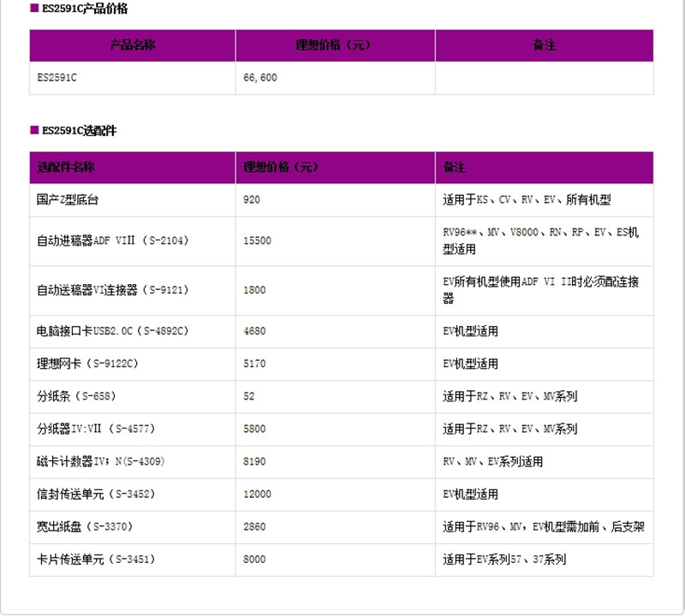Click EV机型适用 note in 理想网卡 row
This screenshot has width=685, height=616.
[470, 364]
